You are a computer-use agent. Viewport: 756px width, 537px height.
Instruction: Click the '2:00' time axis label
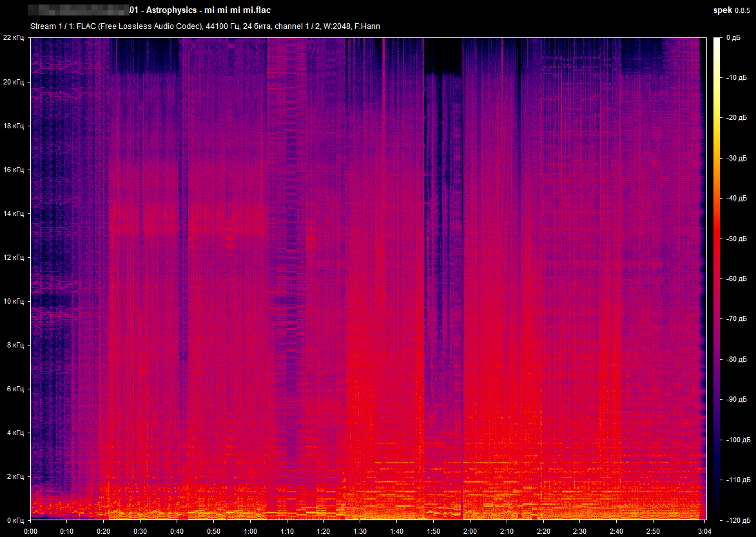[470, 531]
